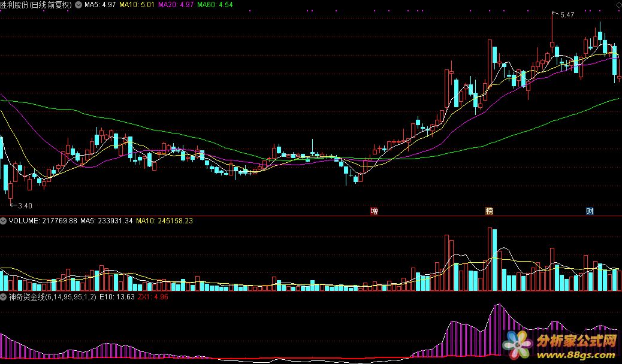Click the MA20: 4.97 label
Viewport: 622px width, 364px height.
point(176,5)
